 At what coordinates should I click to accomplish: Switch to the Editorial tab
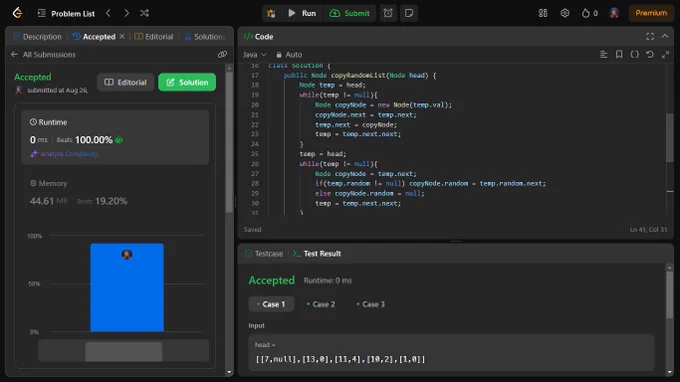[154, 37]
